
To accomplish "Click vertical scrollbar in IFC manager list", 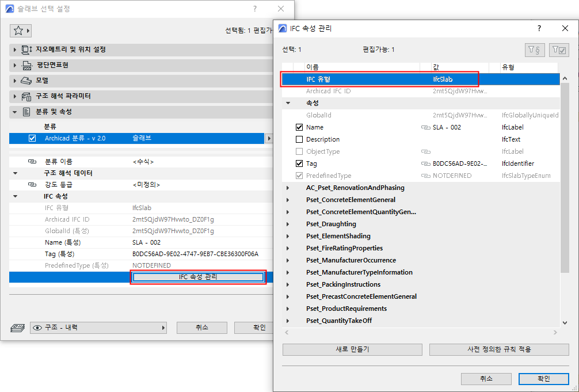I will 565,178.
